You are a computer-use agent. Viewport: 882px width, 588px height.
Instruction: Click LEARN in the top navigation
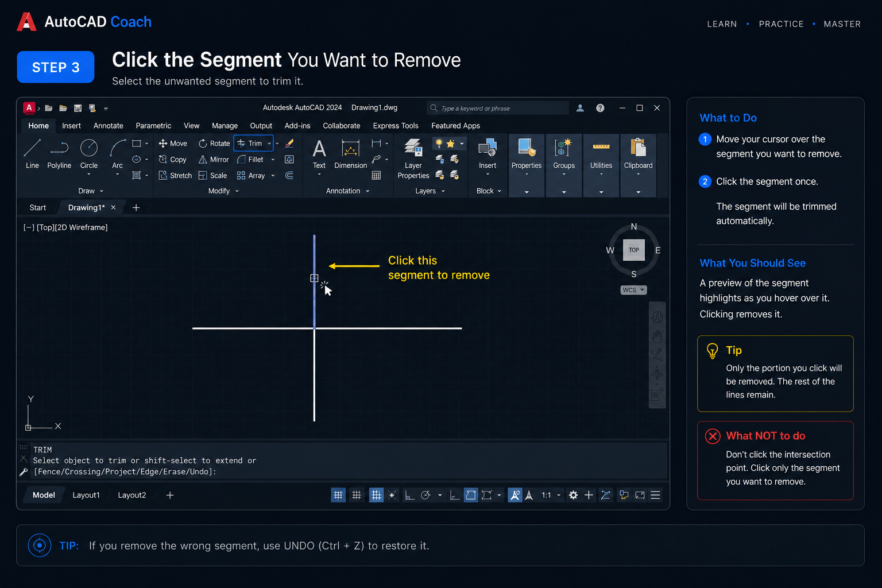click(x=722, y=24)
